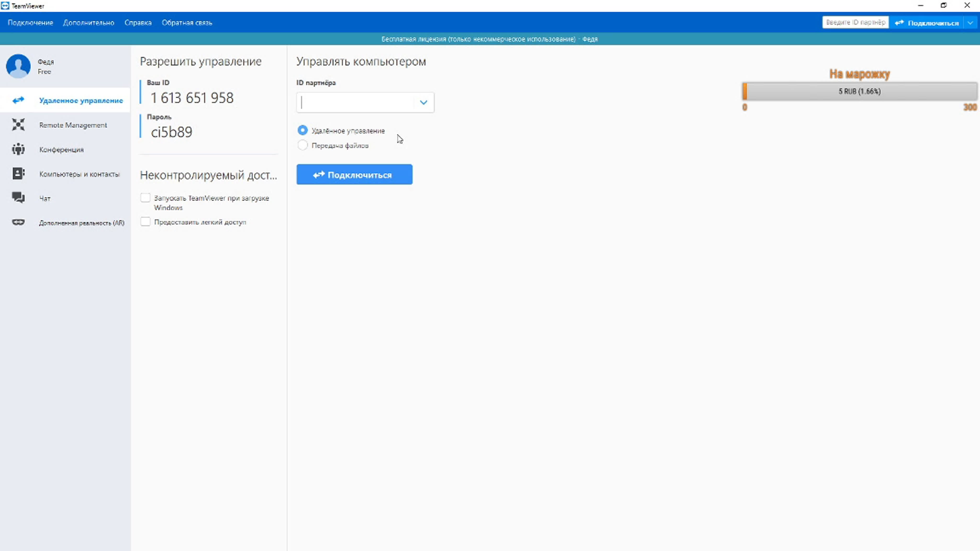980x551 pixels.
Task: Open Дополненная реальность (AR) section
Action: (x=65, y=222)
